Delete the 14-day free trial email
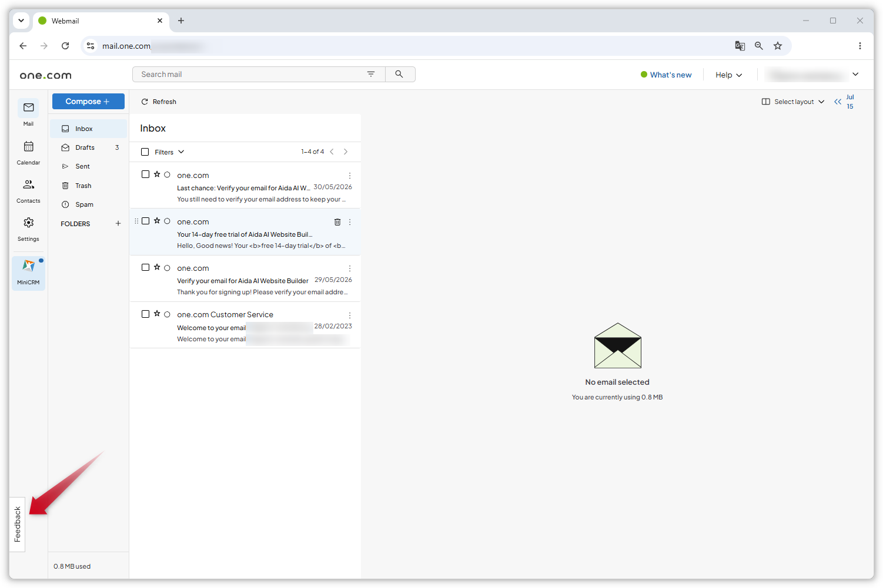The height and width of the screenshot is (588, 883). [337, 222]
